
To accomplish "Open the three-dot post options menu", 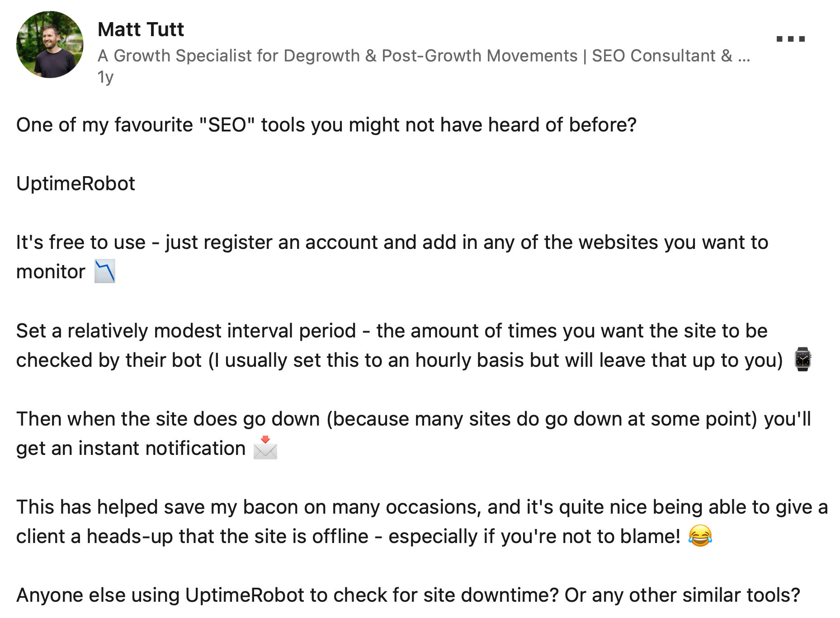I will (x=790, y=39).
